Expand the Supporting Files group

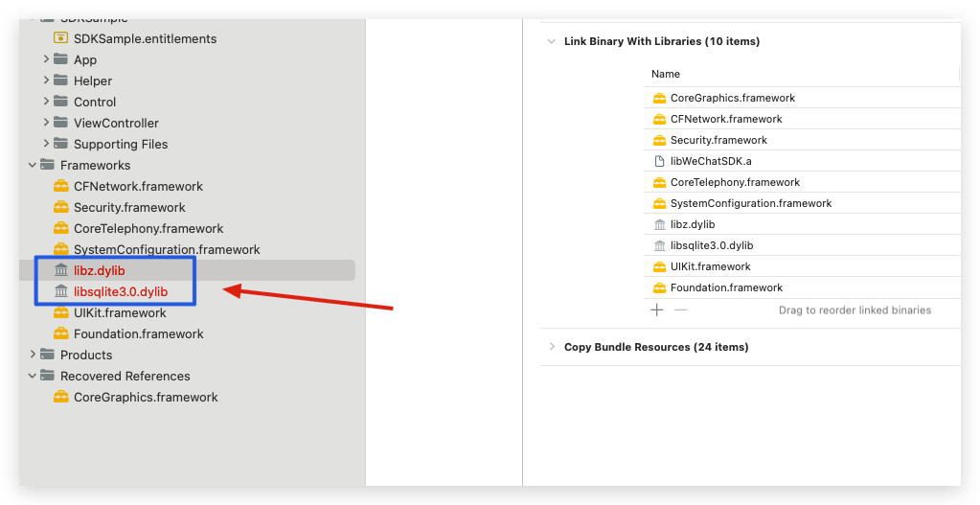(46, 144)
